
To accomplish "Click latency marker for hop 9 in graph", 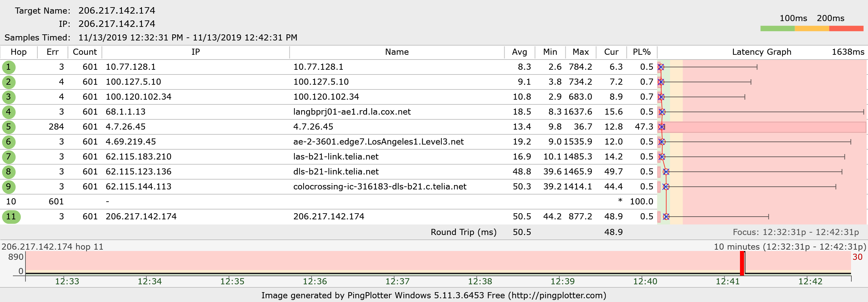I will point(666,187).
